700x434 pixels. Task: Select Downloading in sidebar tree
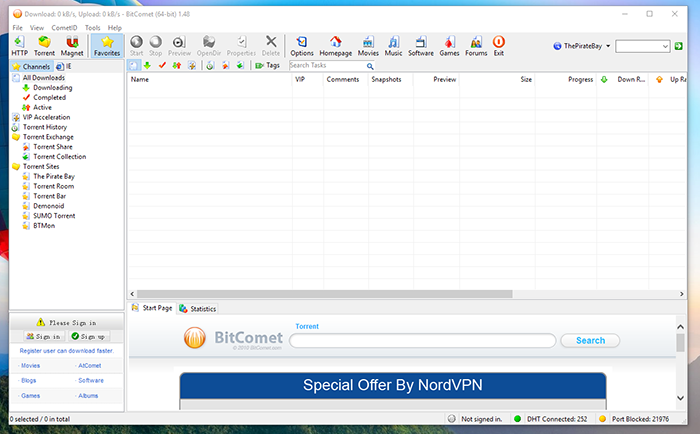pyautogui.click(x=52, y=88)
